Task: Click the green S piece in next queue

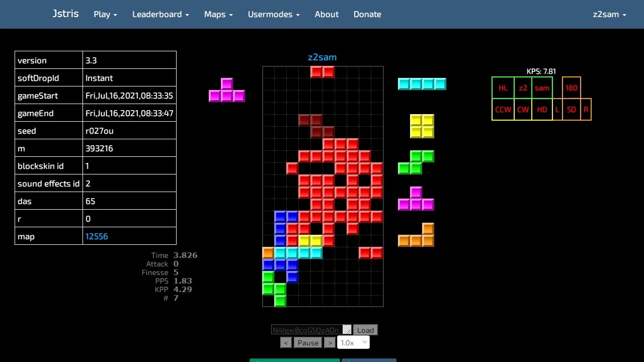Action: click(416, 162)
